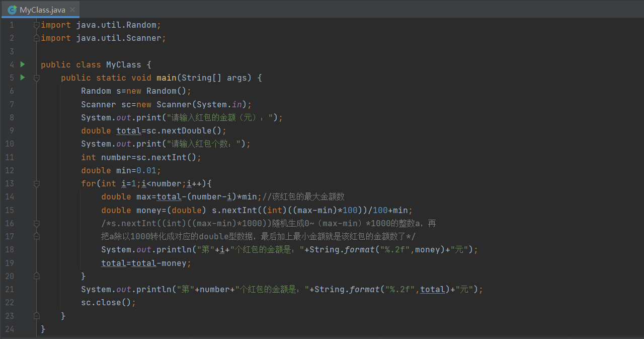Click the class name 'MyClass' on line 4

tap(124, 64)
